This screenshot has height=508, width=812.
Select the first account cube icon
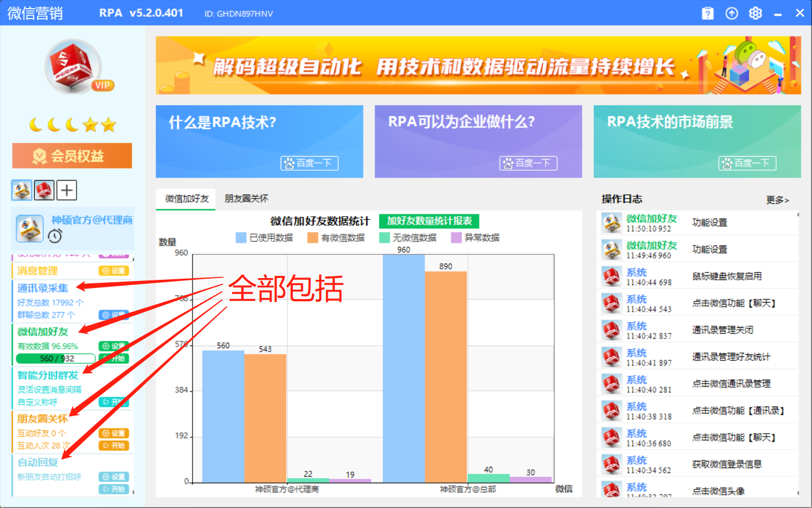22,190
